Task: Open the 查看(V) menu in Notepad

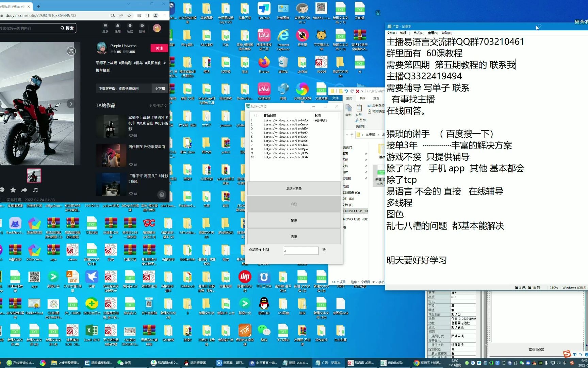Action: pos(433,33)
